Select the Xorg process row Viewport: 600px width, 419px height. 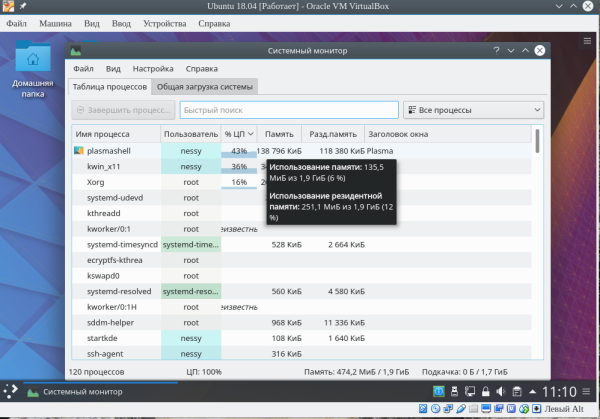302,182
